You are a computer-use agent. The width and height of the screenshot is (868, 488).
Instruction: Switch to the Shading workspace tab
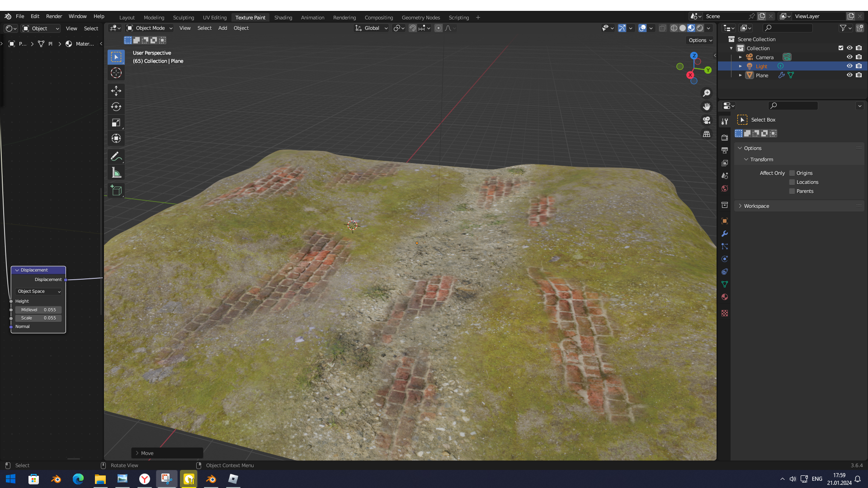[x=283, y=18]
